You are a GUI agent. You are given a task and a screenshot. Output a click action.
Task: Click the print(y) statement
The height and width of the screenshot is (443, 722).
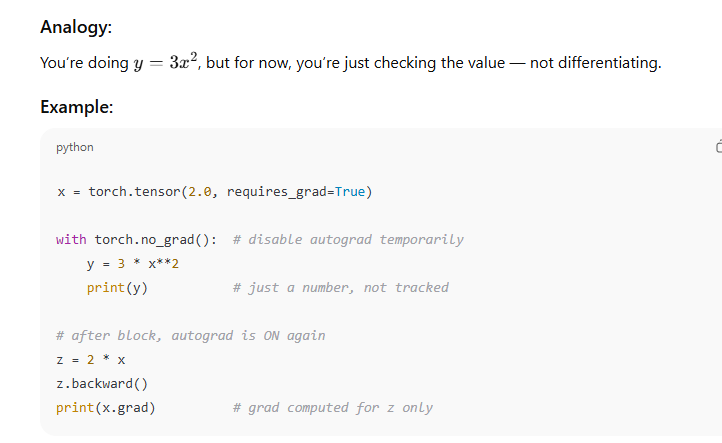117,288
